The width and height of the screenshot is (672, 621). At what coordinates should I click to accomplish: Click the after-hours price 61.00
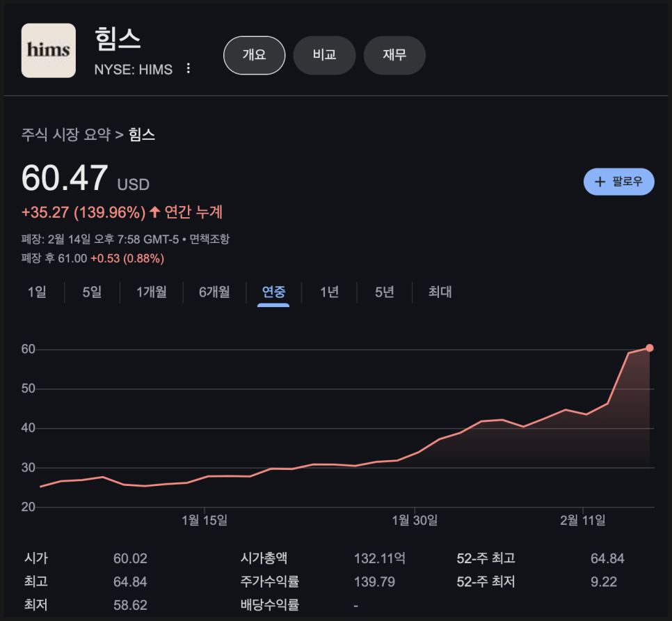72,258
